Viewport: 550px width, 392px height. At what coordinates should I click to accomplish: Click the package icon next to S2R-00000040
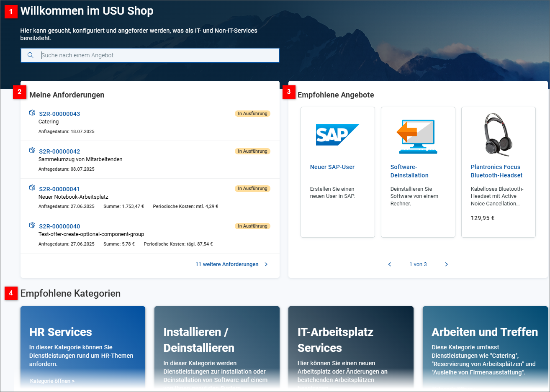click(x=32, y=225)
